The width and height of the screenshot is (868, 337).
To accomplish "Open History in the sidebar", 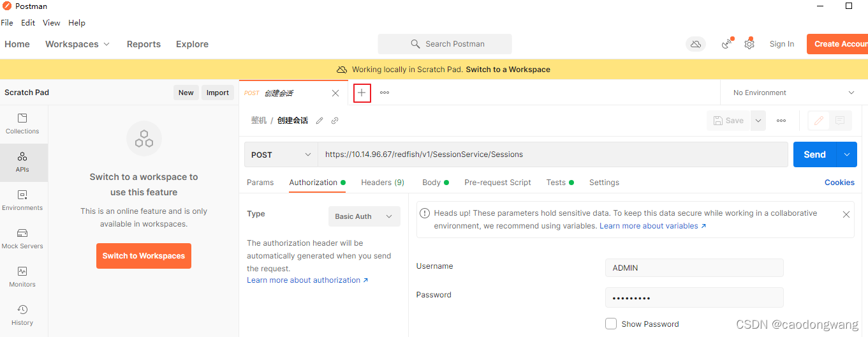I will tap(22, 315).
